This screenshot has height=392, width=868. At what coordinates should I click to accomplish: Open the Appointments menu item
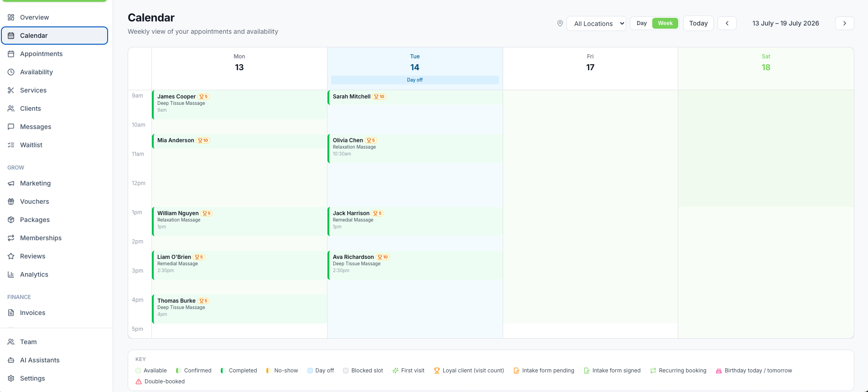click(55, 54)
